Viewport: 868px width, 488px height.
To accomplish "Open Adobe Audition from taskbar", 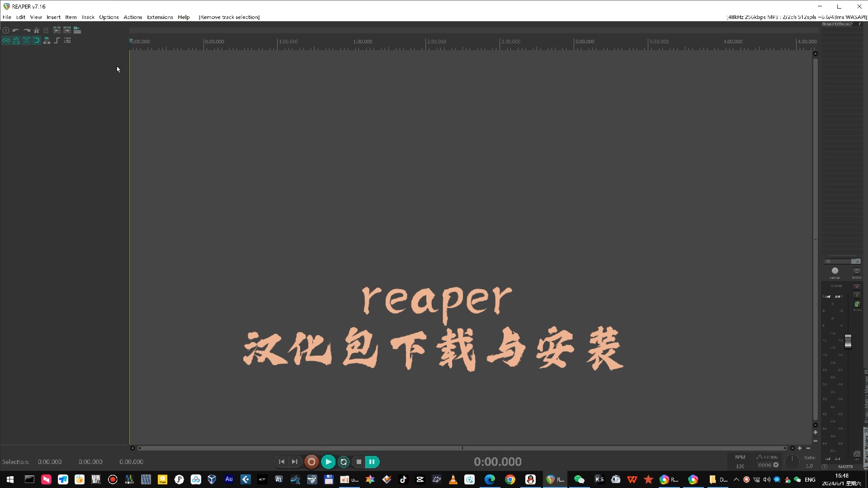I will tap(229, 479).
